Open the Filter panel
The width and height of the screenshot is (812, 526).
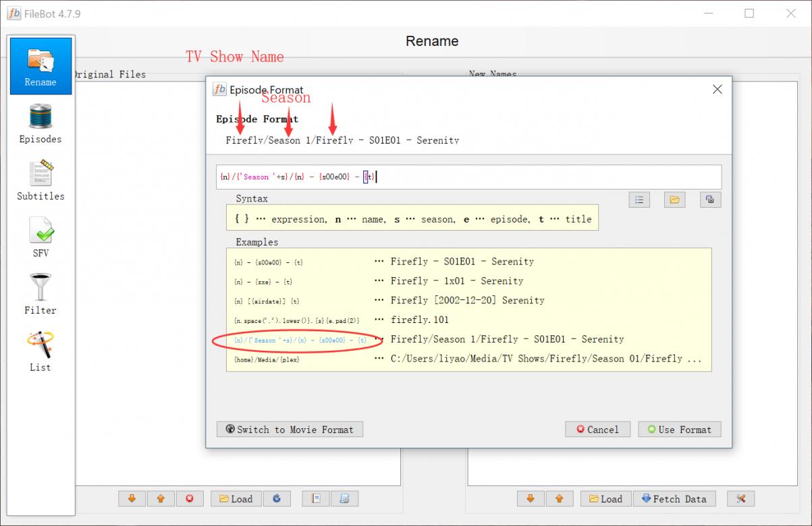[x=40, y=295]
